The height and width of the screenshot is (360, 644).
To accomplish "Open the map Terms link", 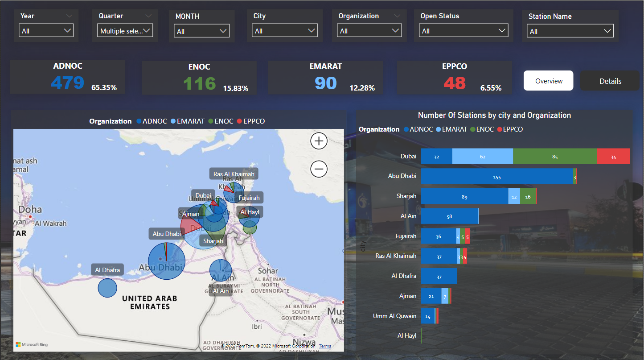I will pyautogui.click(x=325, y=346).
